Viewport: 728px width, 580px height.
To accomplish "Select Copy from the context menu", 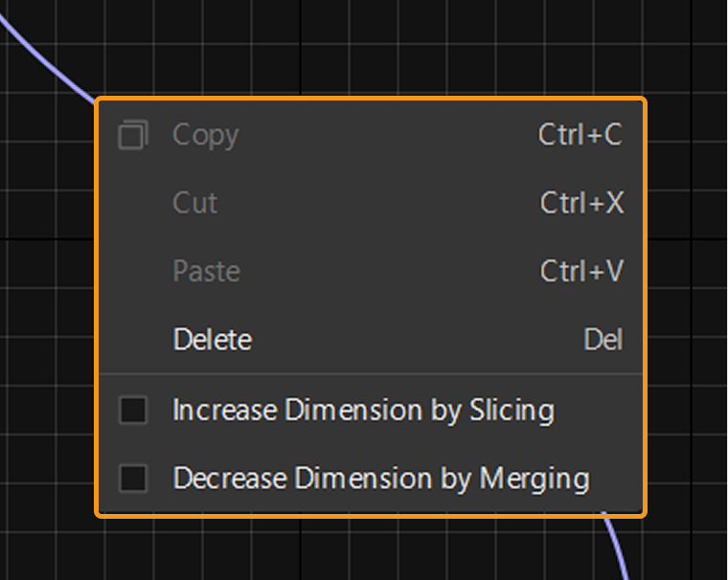I will tap(205, 136).
